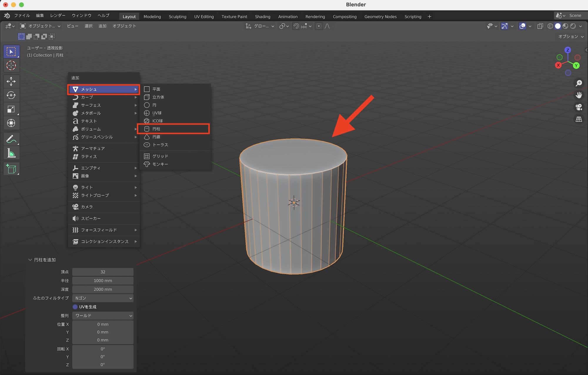This screenshot has width=588, height=375.
Task: Select the Move tool in the left toolbar
Action: pos(11,81)
